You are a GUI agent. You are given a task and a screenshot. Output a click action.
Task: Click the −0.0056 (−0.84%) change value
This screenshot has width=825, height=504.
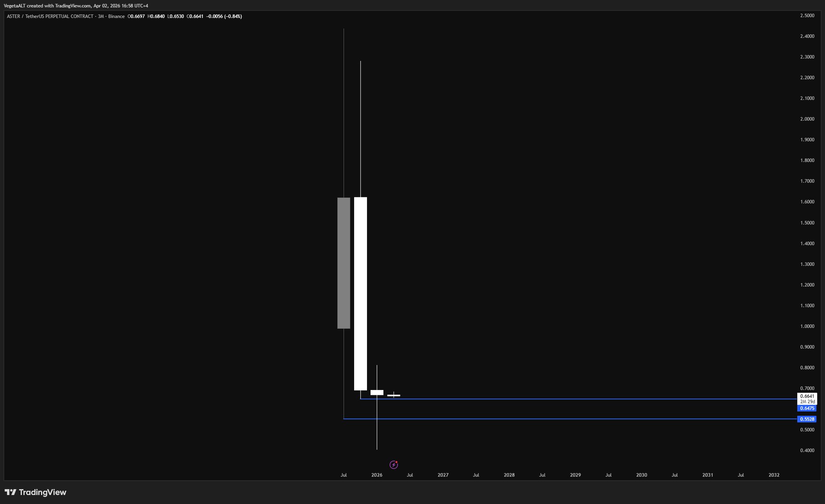(224, 17)
